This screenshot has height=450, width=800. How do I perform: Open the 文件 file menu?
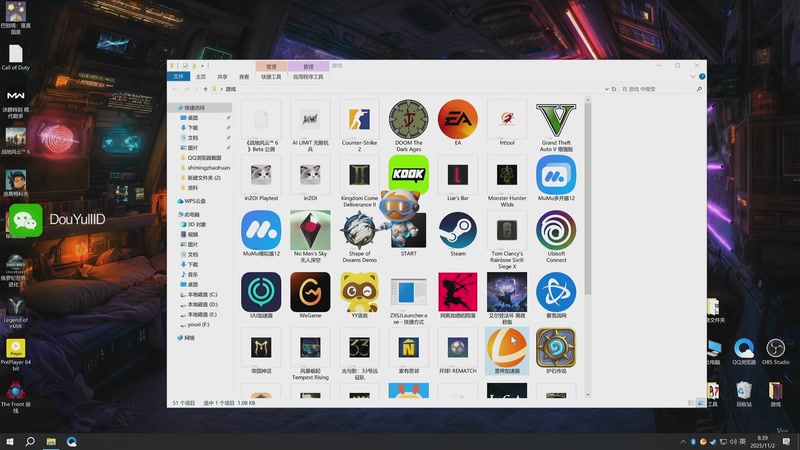pyautogui.click(x=178, y=77)
